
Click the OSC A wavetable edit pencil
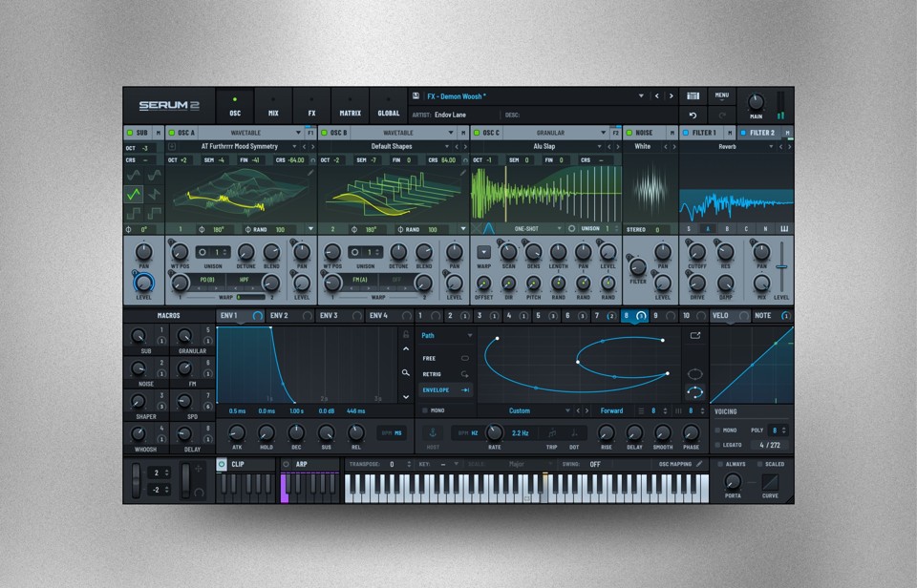point(310,173)
